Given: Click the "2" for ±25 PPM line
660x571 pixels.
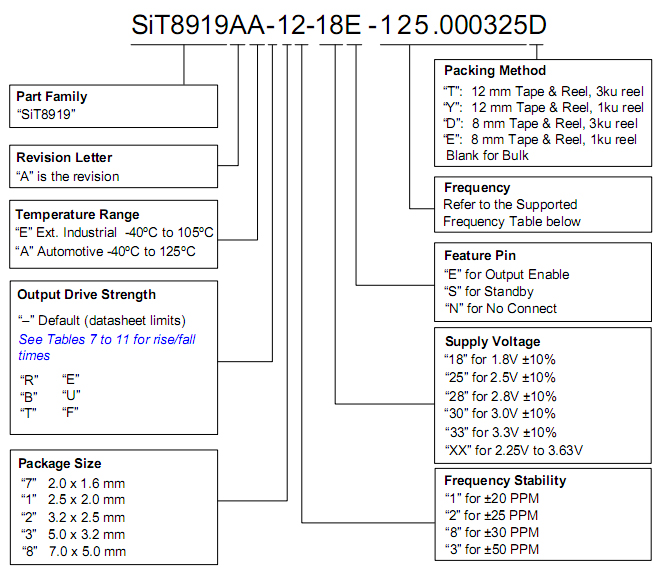Looking at the screenshot, I should coord(492,515).
